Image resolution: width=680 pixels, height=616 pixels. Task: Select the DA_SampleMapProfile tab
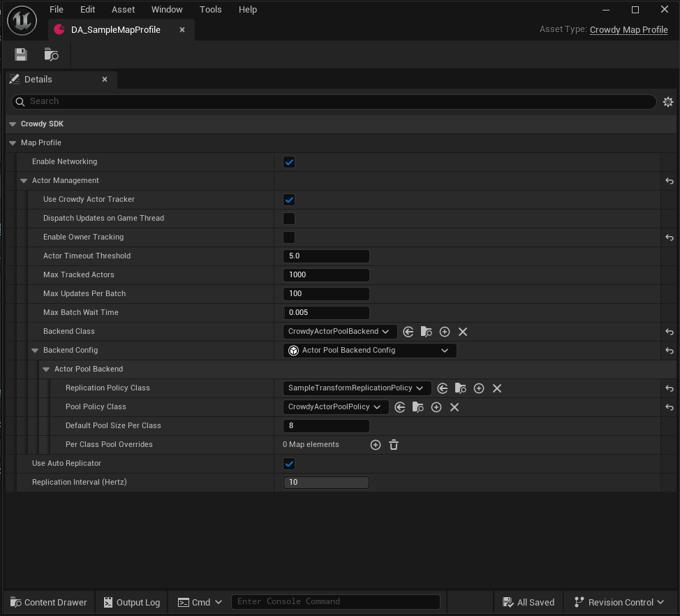point(115,30)
